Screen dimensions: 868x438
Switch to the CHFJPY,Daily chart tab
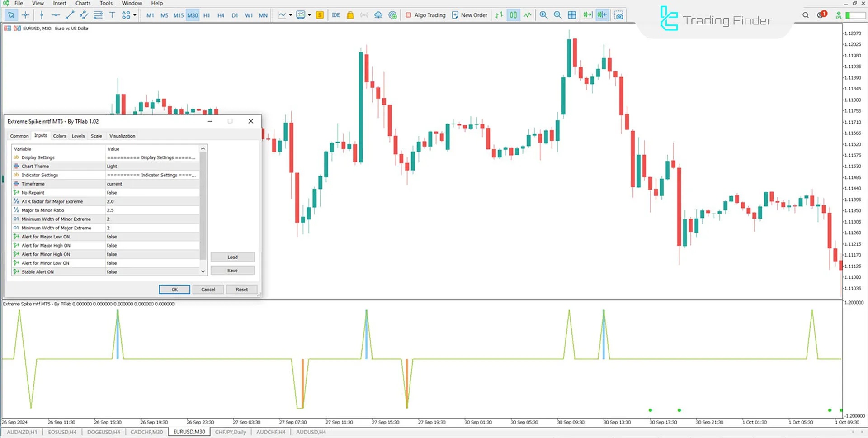(231, 432)
